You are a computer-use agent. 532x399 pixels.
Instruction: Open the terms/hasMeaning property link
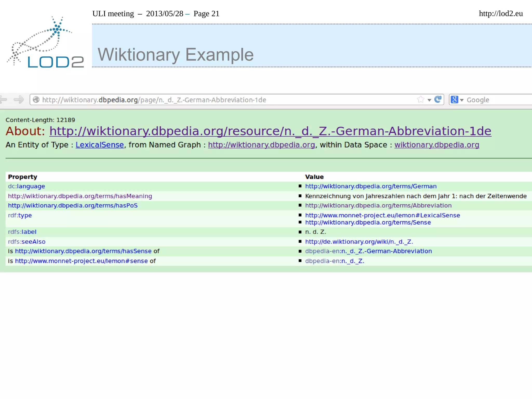tap(80, 196)
